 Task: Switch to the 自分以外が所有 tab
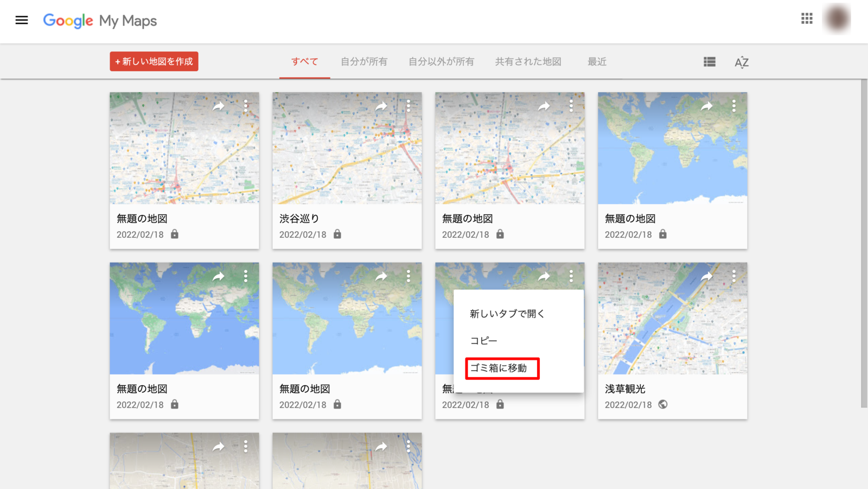click(441, 62)
